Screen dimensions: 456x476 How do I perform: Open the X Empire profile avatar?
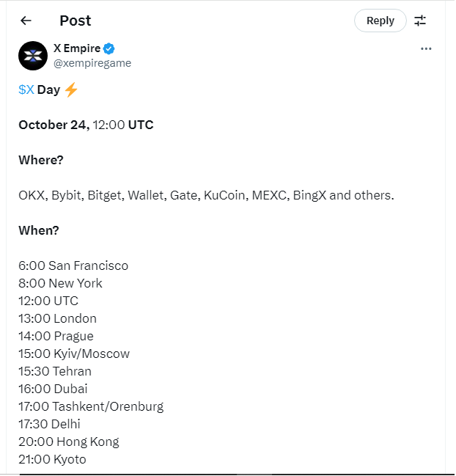(33, 56)
